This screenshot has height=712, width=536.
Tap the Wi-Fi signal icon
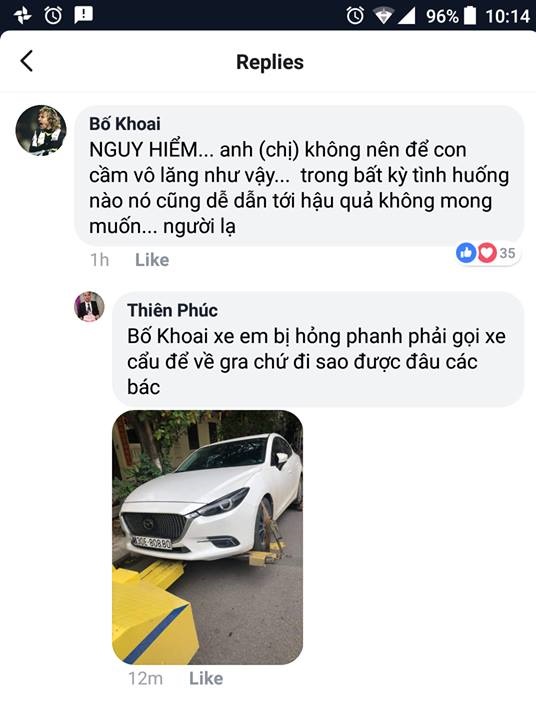(x=384, y=16)
